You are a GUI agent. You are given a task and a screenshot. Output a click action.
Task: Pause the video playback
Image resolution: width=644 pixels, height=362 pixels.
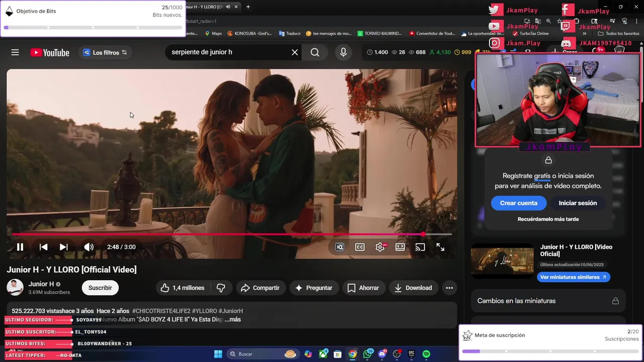tap(20, 247)
